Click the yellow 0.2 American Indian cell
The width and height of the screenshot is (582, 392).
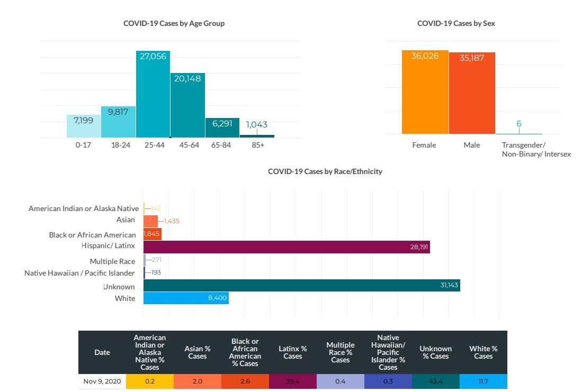(x=149, y=381)
